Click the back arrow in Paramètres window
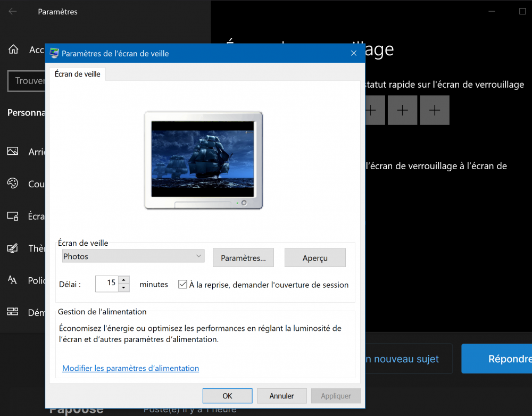The height and width of the screenshot is (416, 532). click(12, 11)
